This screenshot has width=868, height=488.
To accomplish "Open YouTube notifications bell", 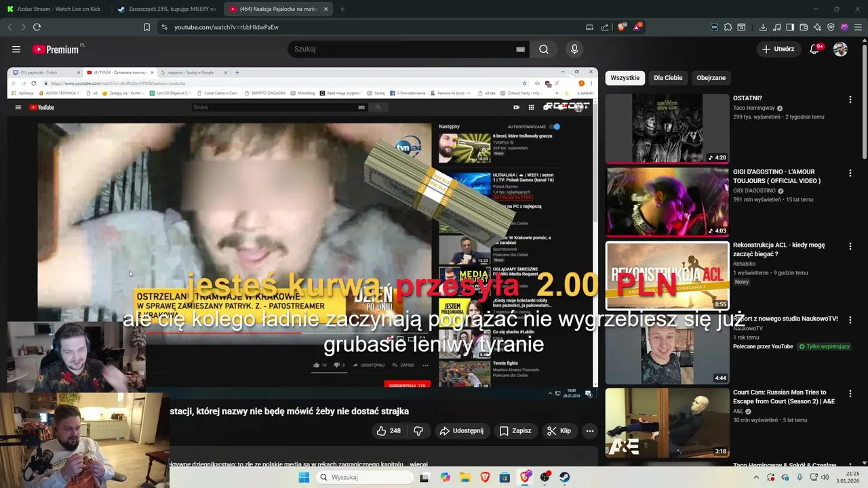I will click(x=814, y=49).
